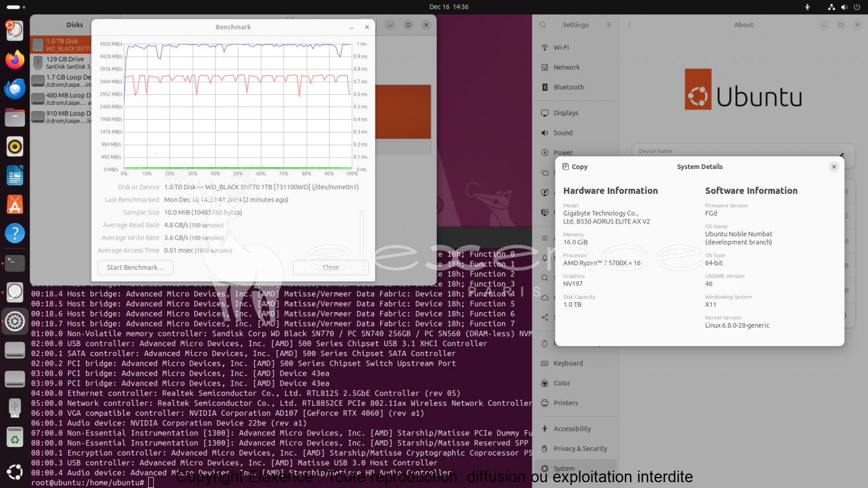The image size is (868, 488).
Task: Open Privacy & Security settings panel
Action: pos(575,449)
